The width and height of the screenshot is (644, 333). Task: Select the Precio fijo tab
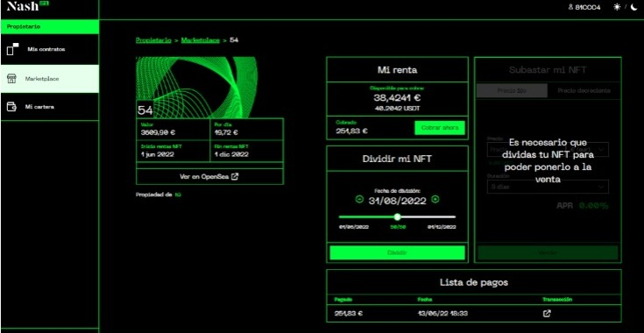point(512,91)
